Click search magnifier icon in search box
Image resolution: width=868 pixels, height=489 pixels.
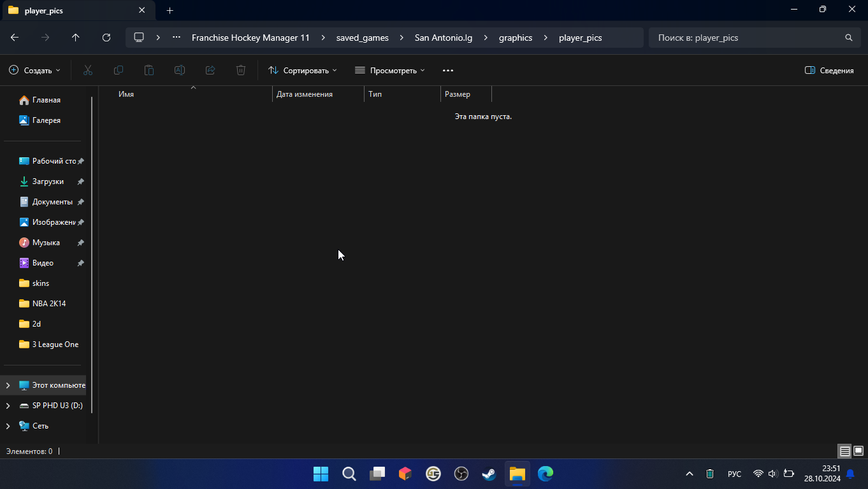(x=848, y=38)
